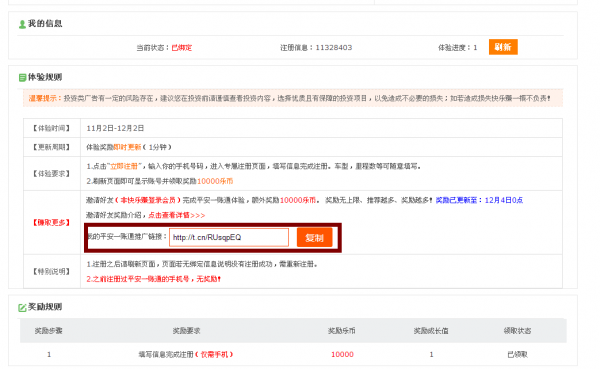This screenshot has width=600, height=369.
Task: Click the 我的信息 person icon
Action: (x=22, y=24)
